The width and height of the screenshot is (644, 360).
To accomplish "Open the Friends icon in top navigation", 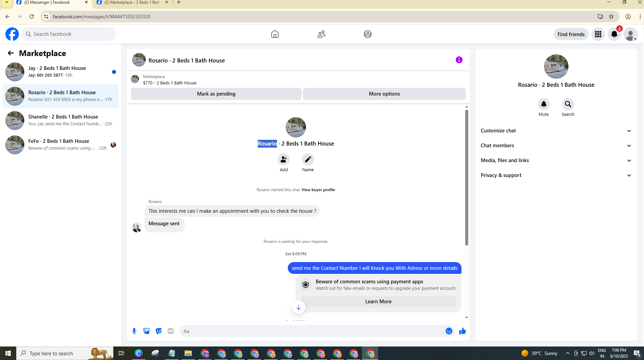I will (x=321, y=34).
